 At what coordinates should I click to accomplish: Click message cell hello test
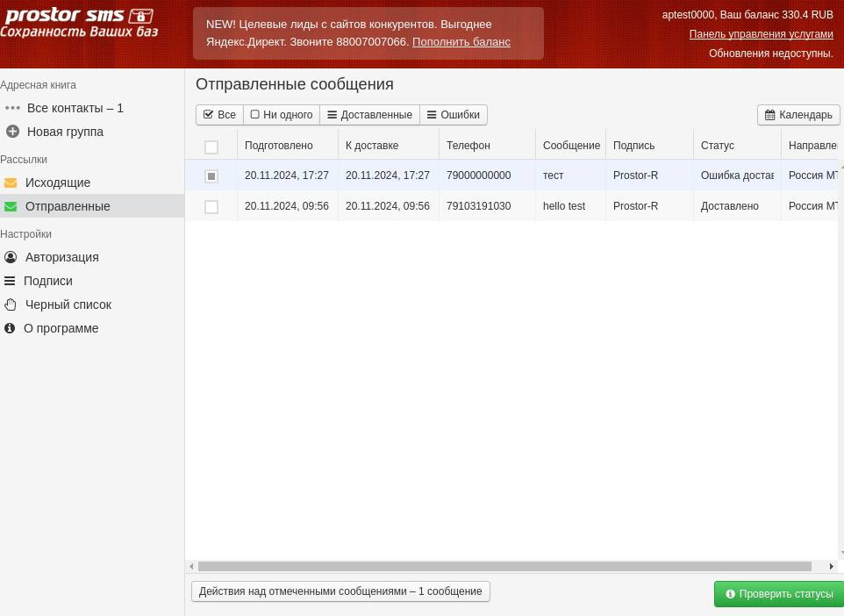[x=563, y=205]
